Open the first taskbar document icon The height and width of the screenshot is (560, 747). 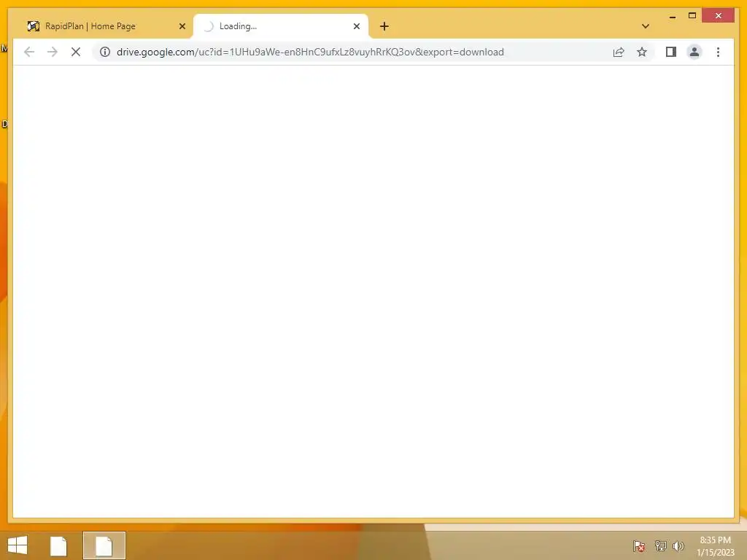pos(58,545)
